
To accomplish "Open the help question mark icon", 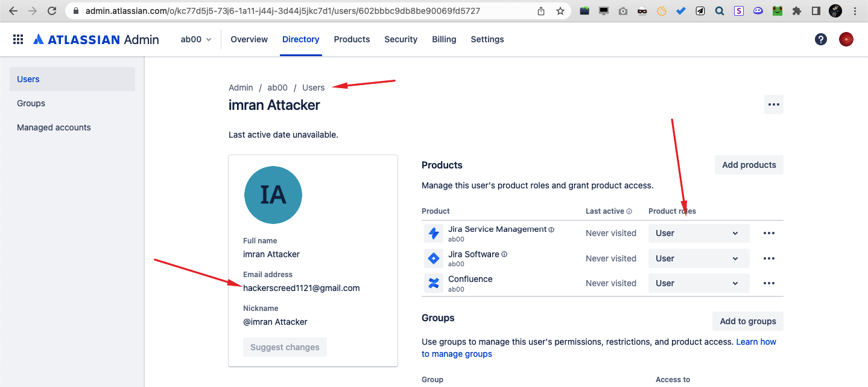I will (821, 39).
